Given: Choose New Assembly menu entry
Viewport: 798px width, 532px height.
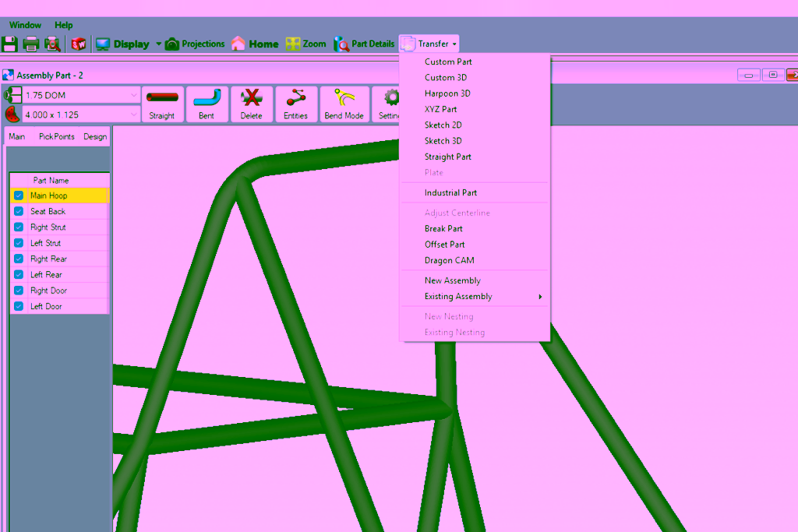Looking at the screenshot, I should coord(475,280).
